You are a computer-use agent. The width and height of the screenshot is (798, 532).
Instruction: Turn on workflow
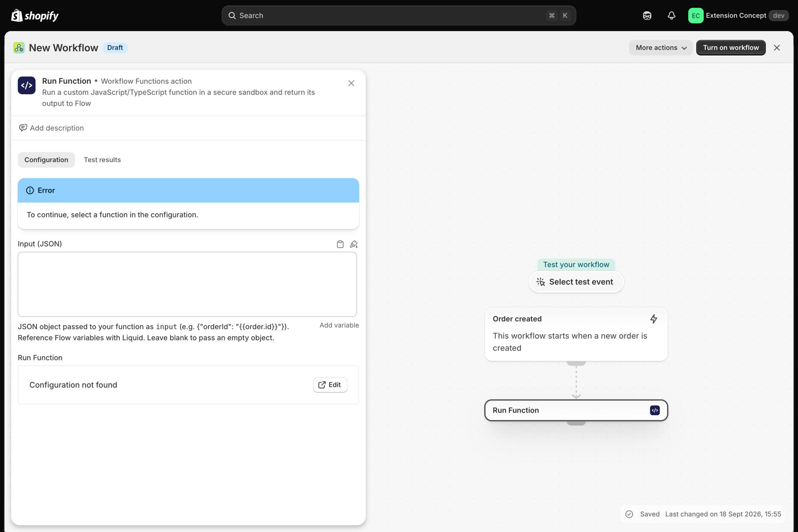731,48
